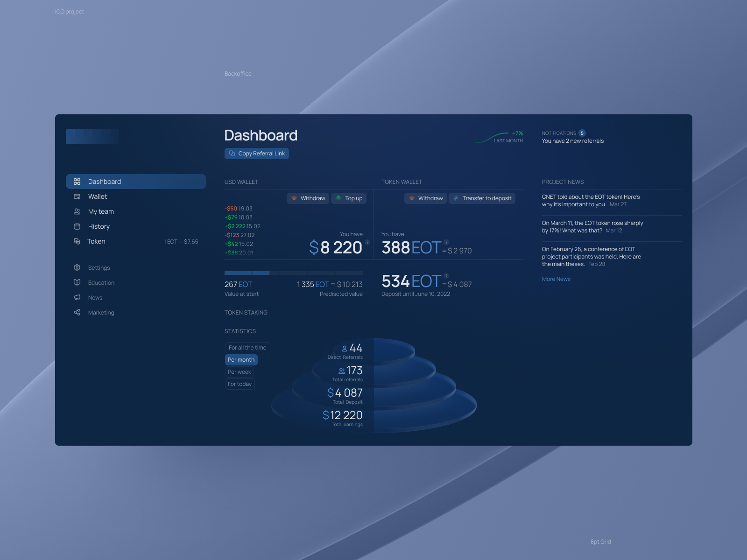Click the '-$123 27.02' transaction row
Viewport: 747px width, 560px height.
click(240, 235)
